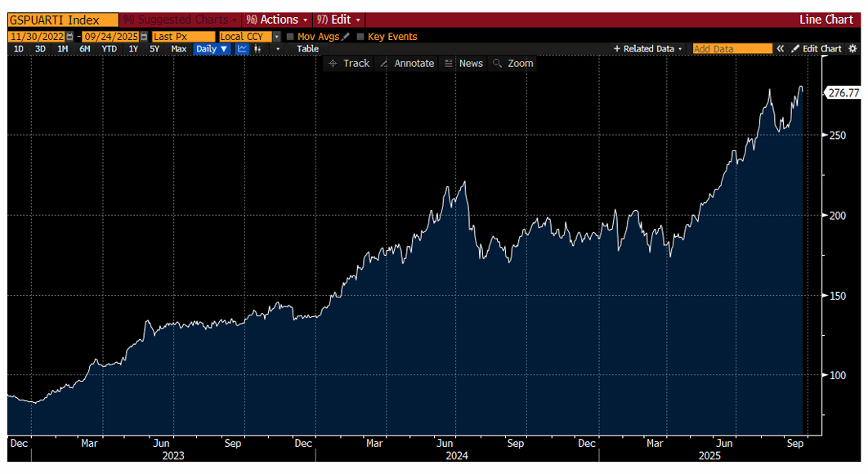Open the Edit menu

click(x=338, y=20)
